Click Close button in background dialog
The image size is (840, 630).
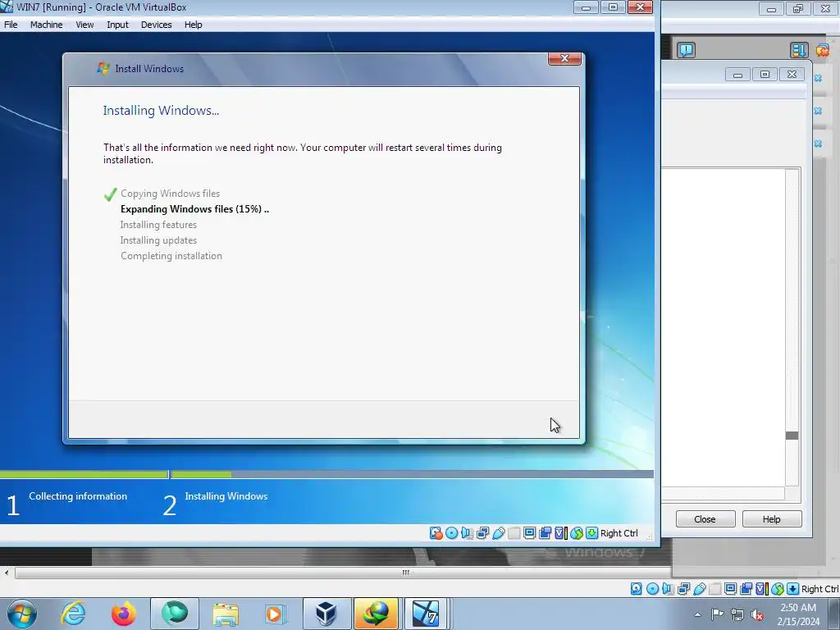point(705,519)
